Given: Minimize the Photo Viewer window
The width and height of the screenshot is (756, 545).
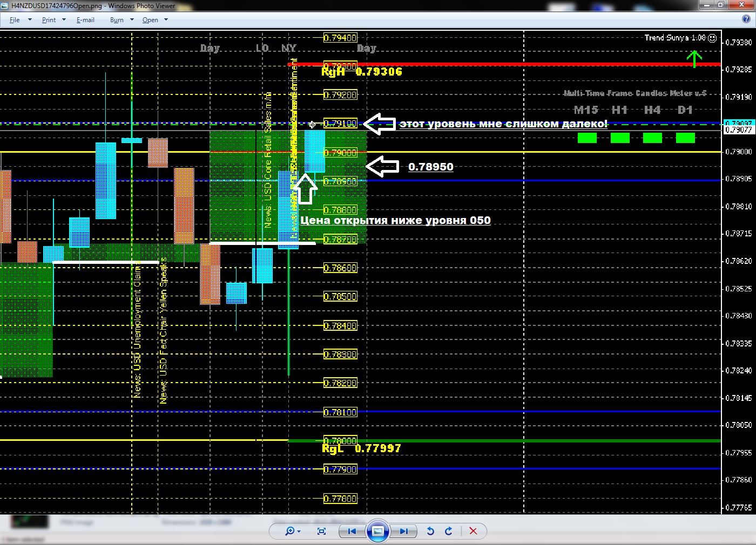Looking at the screenshot, I should tap(707, 5).
